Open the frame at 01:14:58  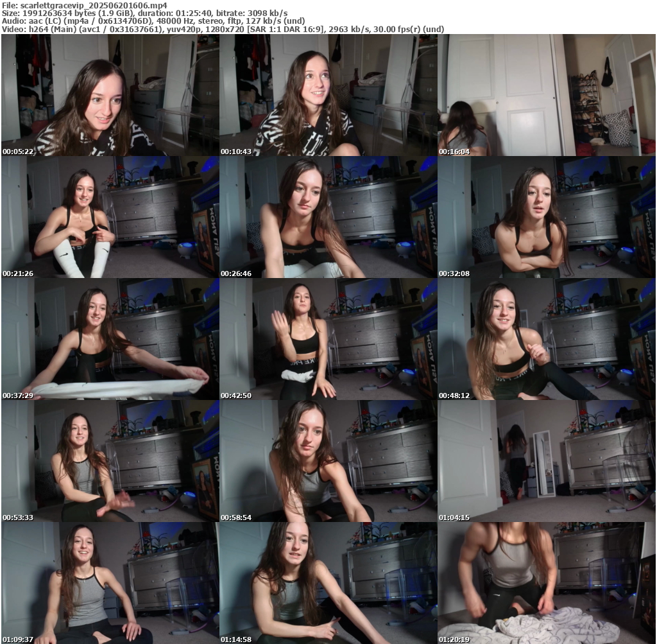(x=328, y=583)
